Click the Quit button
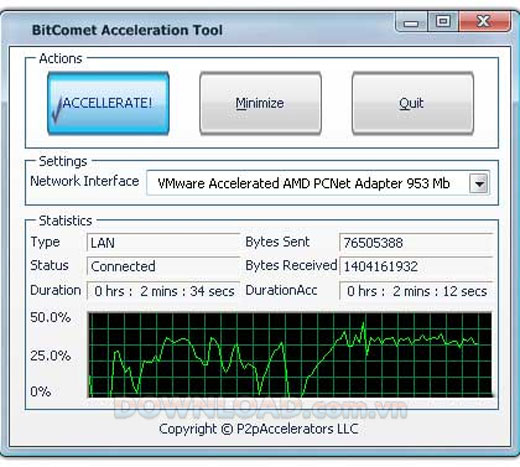The height and width of the screenshot is (467, 520). tap(413, 103)
